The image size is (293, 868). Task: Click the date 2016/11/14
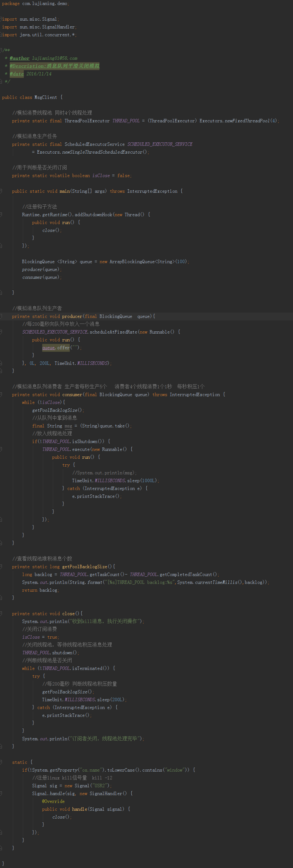pyautogui.click(x=39, y=74)
